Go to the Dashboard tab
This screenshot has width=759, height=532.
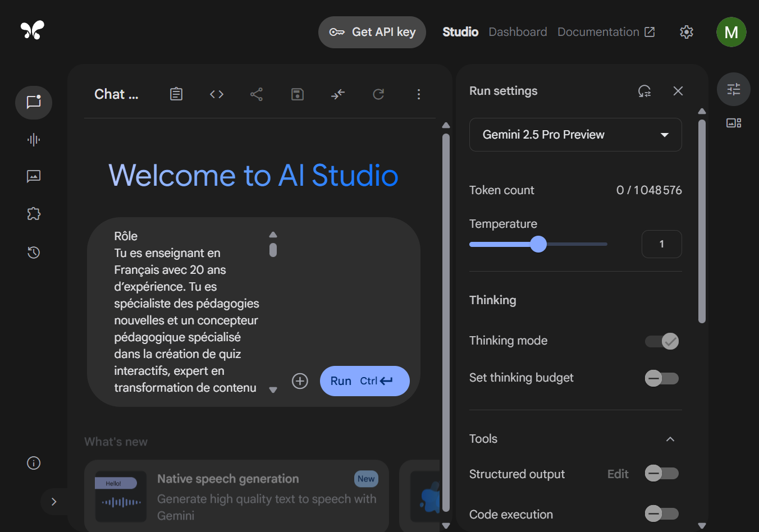coord(518,32)
